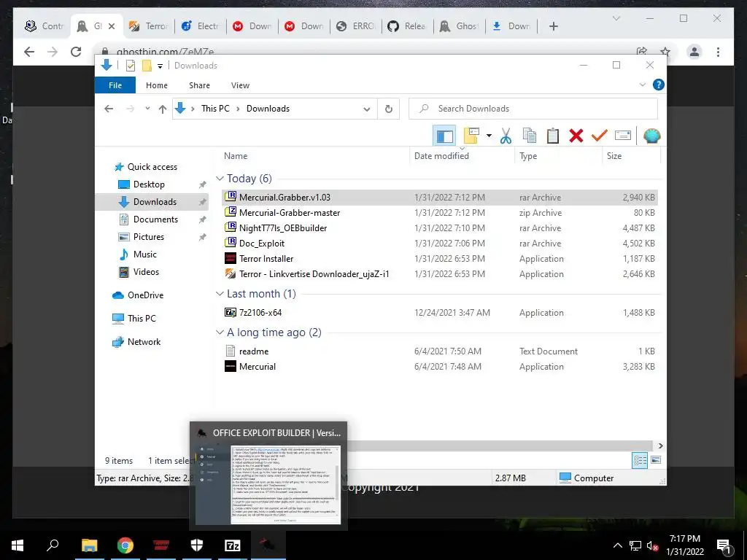Select the Mercurial-Grabber-master zip file

(x=440, y=213)
